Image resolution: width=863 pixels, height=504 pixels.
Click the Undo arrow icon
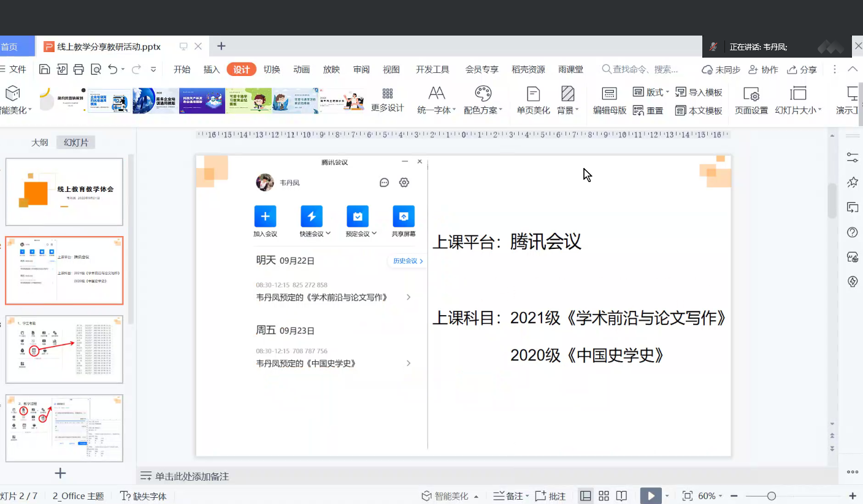pos(113,69)
